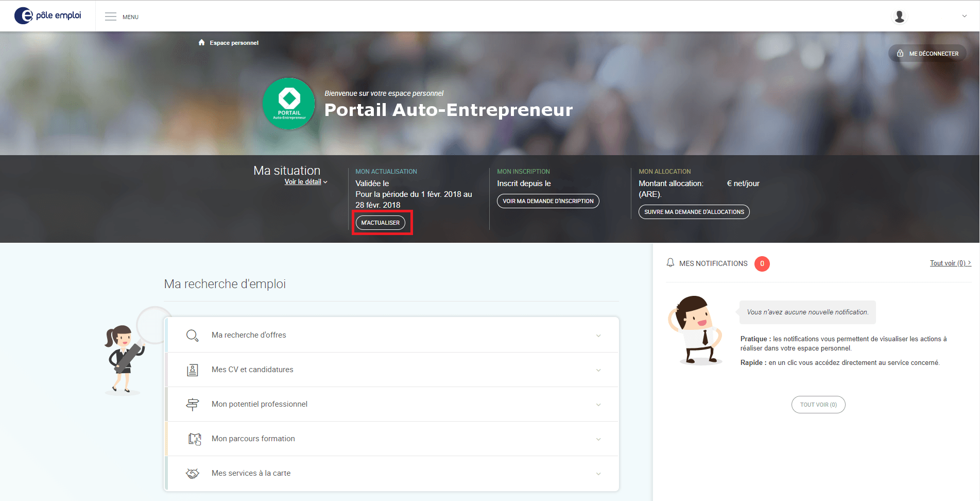Expand Ma recherche d'offres chevron
The height and width of the screenshot is (501, 980).
(598, 336)
